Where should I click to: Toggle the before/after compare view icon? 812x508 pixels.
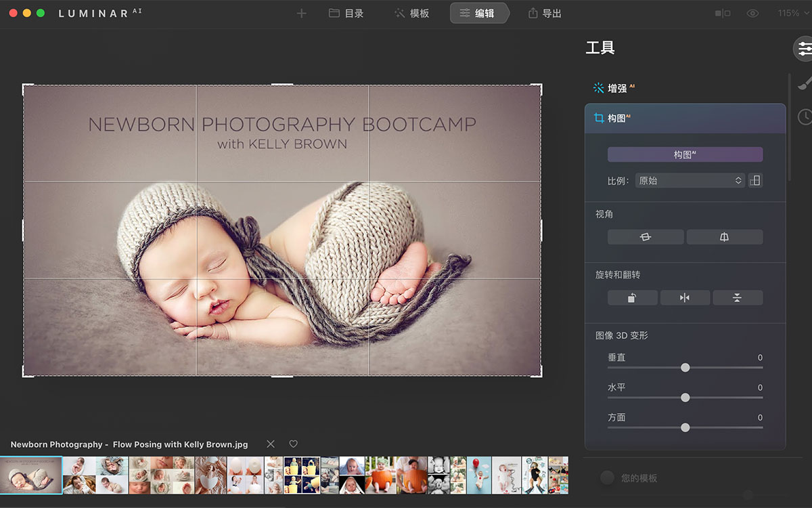pyautogui.click(x=722, y=14)
